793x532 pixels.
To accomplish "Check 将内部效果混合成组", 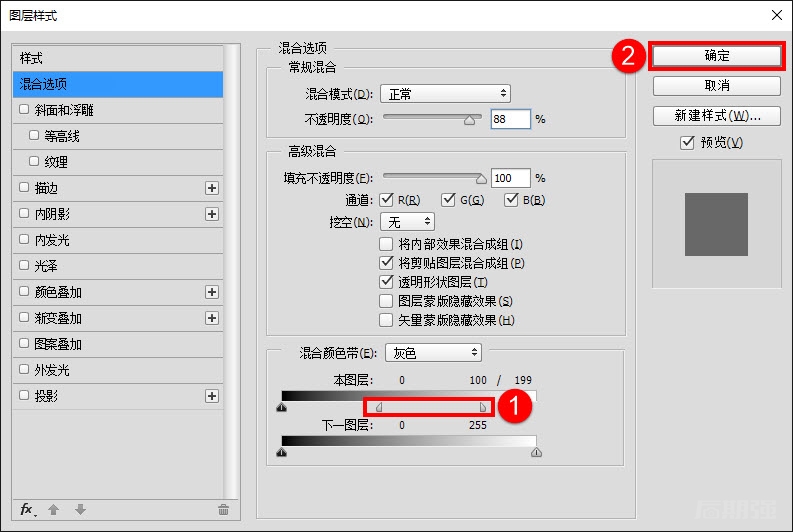I will [x=386, y=244].
